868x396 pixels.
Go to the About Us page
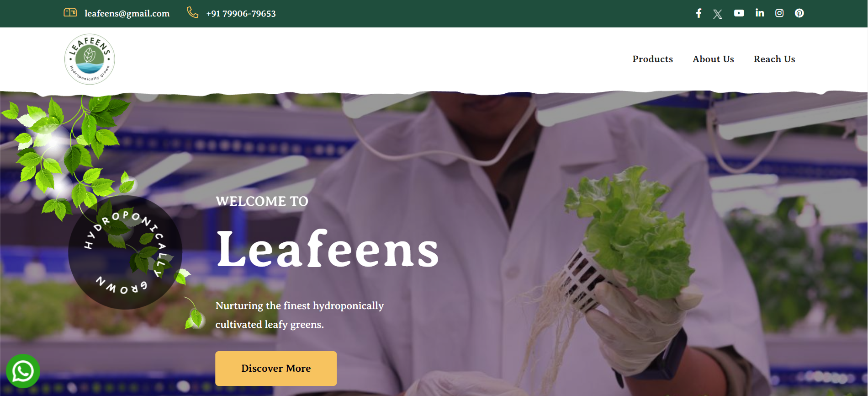coord(713,59)
